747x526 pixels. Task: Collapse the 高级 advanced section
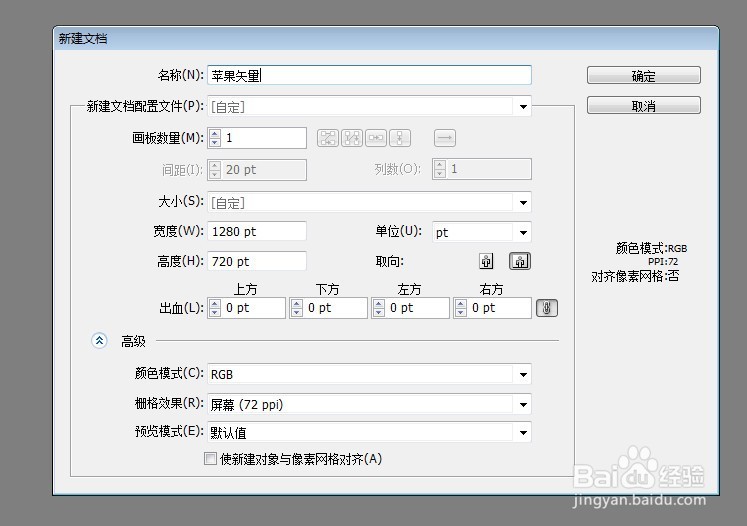(x=99, y=341)
